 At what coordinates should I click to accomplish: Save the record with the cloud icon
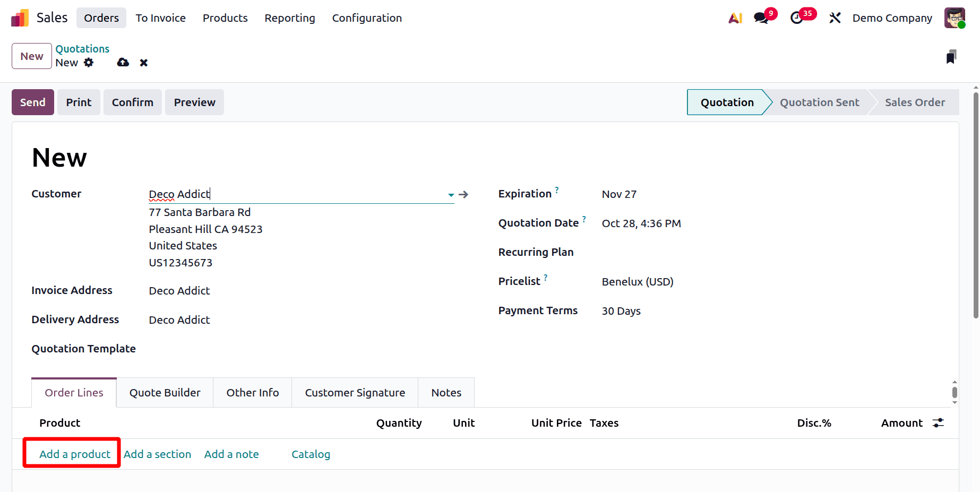123,62
